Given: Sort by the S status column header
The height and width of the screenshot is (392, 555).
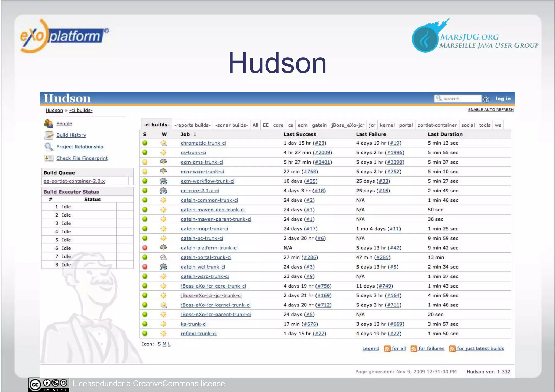Looking at the screenshot, I should 145,134.
